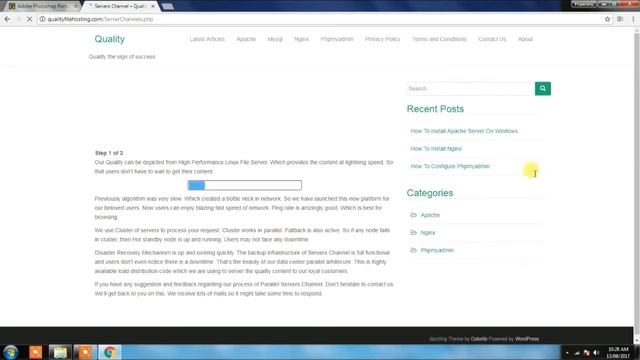Stop page loading with the X button
Viewport: 640px width, 360px height.
(29, 19)
